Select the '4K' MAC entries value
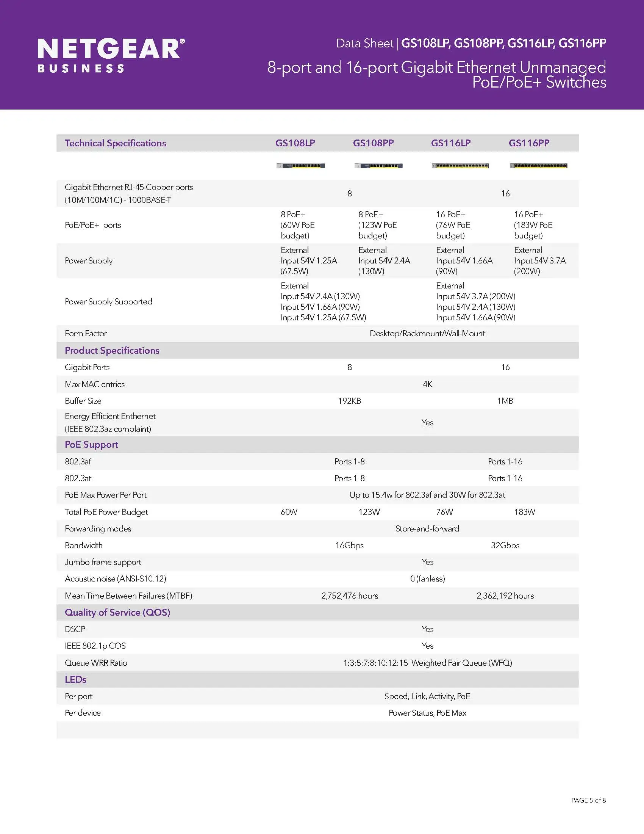644x834 pixels. point(427,384)
